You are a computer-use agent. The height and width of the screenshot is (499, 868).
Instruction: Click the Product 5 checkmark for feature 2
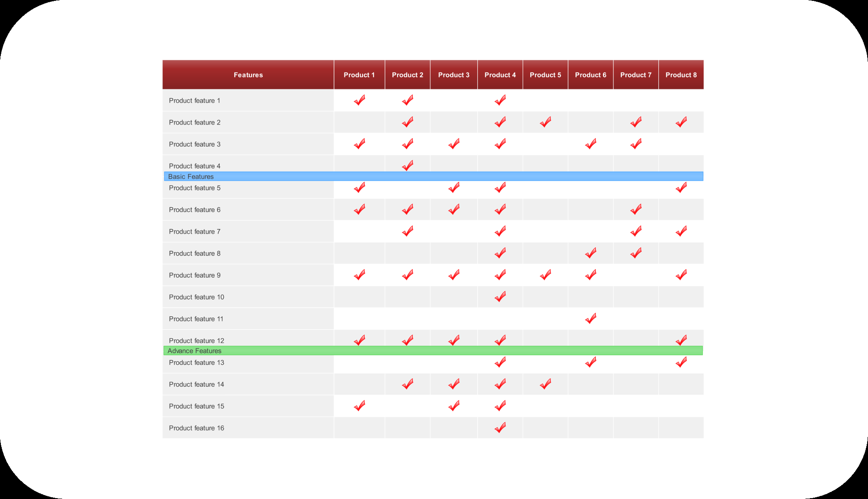click(x=545, y=122)
